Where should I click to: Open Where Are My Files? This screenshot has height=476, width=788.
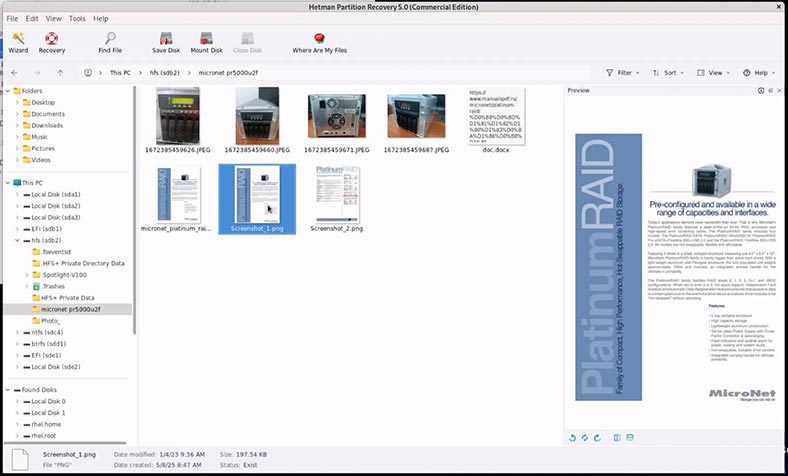320,42
